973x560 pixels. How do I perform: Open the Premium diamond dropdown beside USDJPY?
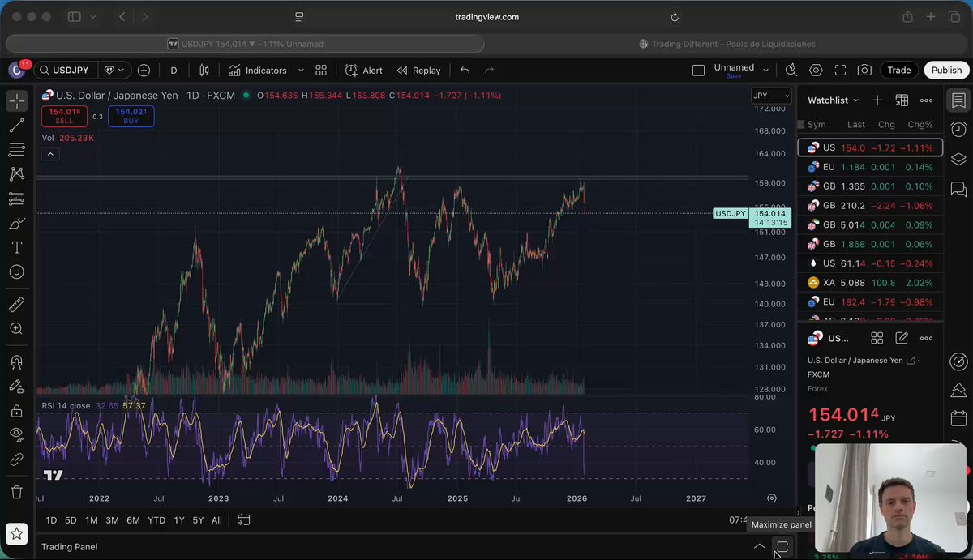tap(115, 71)
